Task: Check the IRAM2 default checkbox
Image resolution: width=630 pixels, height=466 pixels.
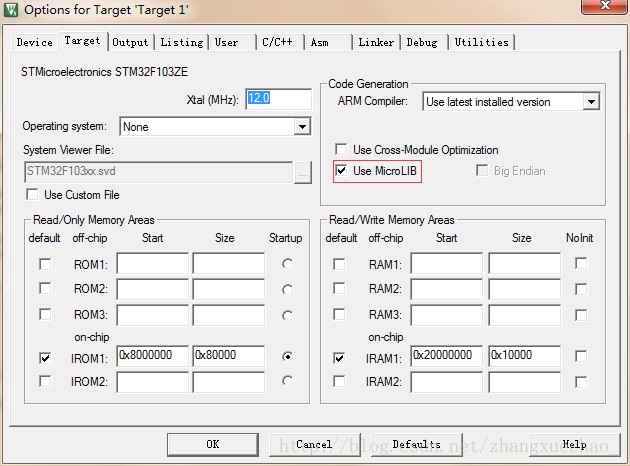Action: 339,381
